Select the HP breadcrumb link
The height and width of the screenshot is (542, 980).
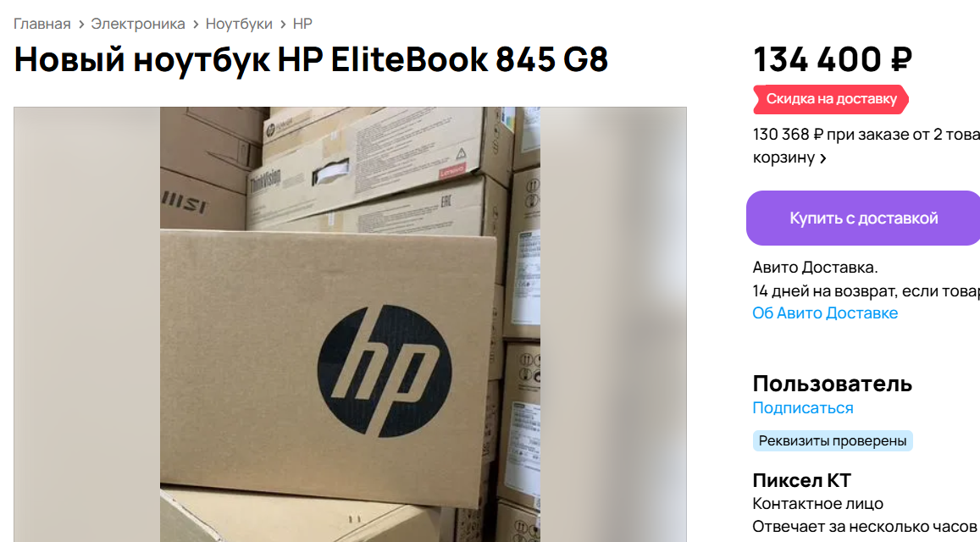[302, 24]
